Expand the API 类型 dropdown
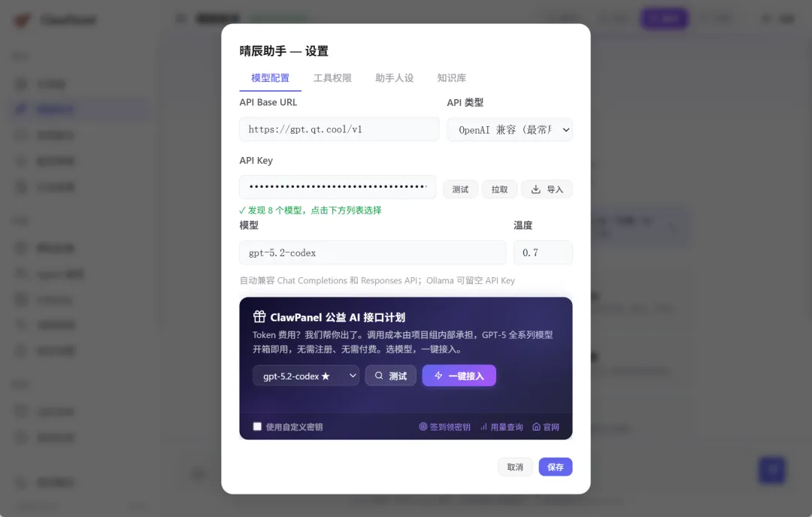This screenshot has width=812, height=517. (x=510, y=129)
